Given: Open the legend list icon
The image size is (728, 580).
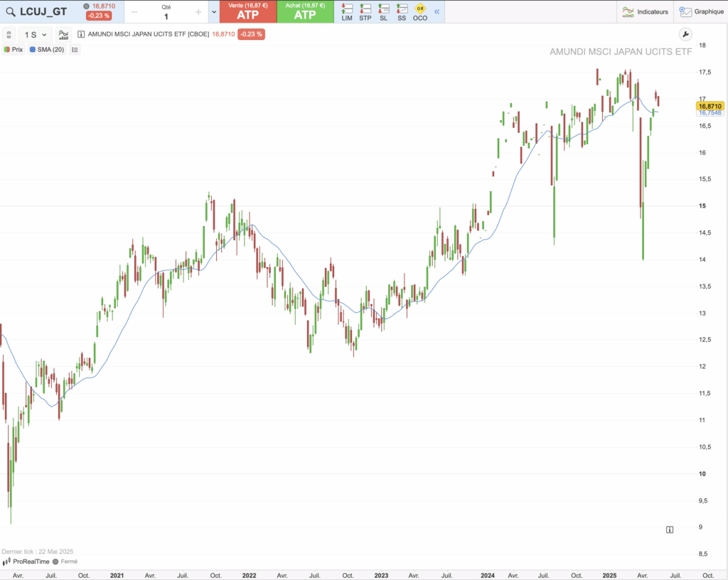Looking at the screenshot, I should [x=75, y=50].
